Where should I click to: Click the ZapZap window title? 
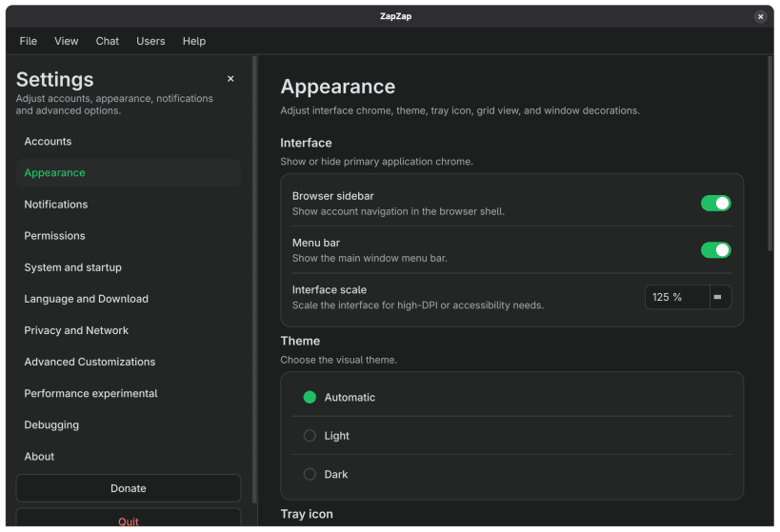395,16
